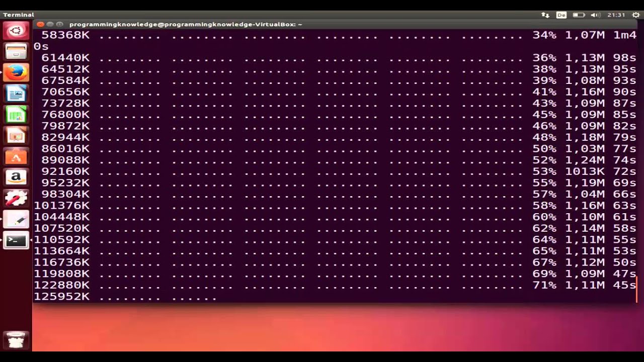The width and height of the screenshot is (644, 362).
Task: Click the 1,07M download speed
Action: (585, 35)
